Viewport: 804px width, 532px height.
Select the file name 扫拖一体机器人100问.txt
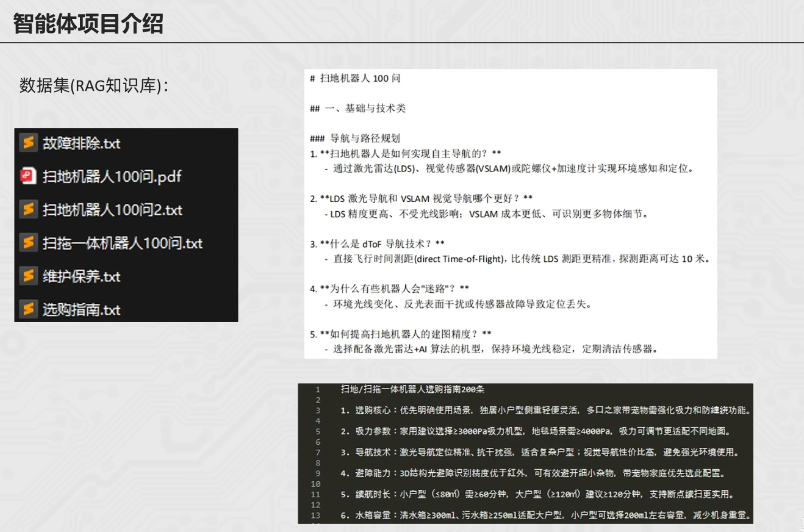[122, 243]
